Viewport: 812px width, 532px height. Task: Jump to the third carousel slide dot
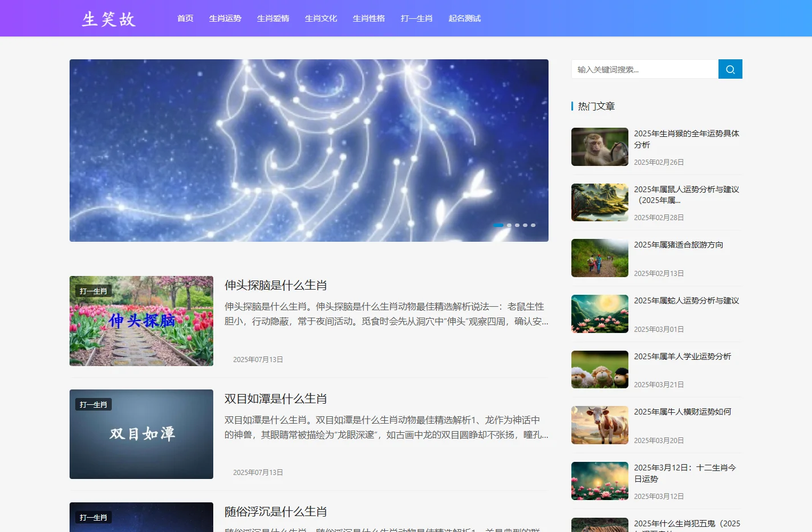pos(517,225)
